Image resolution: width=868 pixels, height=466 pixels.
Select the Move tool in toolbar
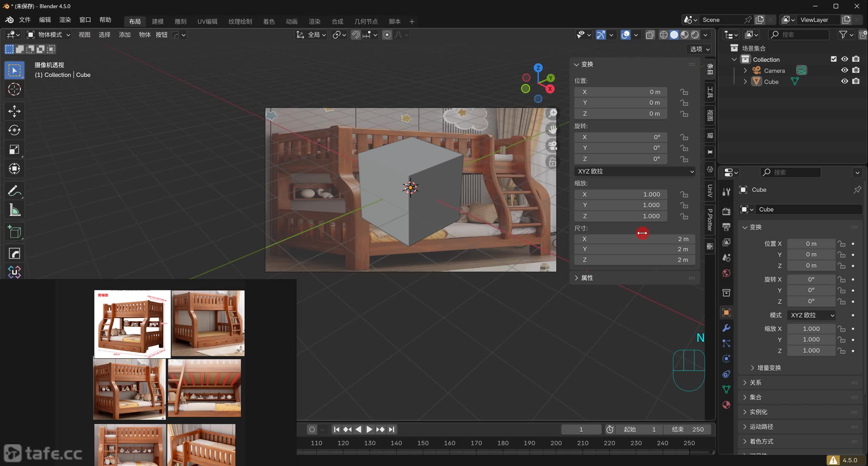tap(14, 111)
